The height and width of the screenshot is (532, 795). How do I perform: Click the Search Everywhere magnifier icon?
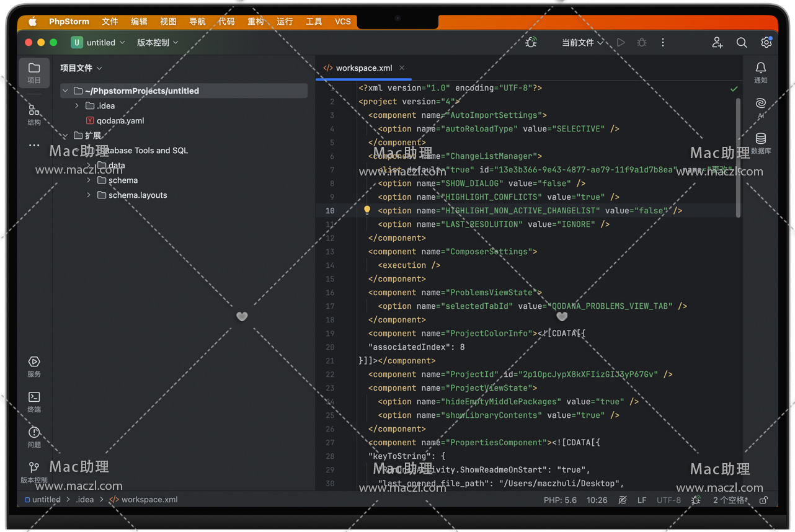click(742, 43)
